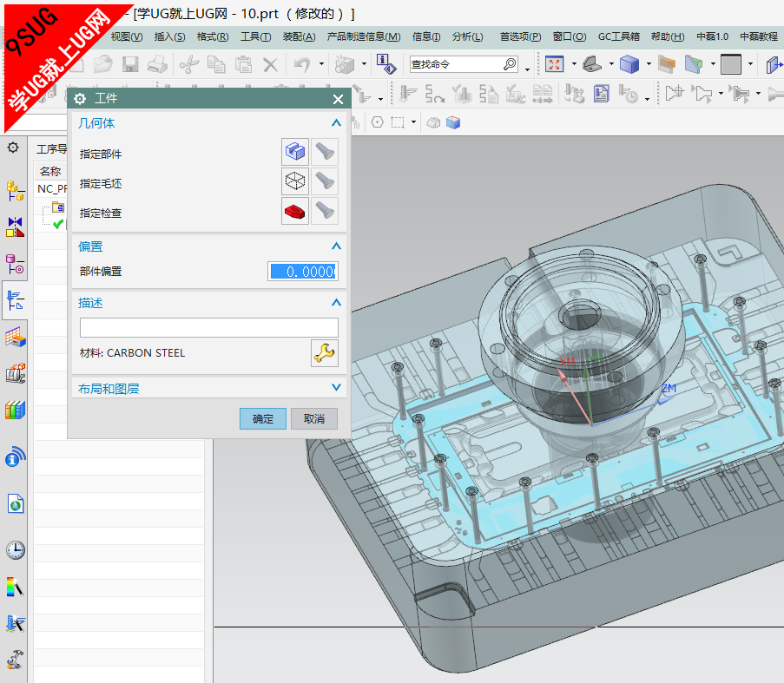Expand the 布局和图层 section
The width and height of the screenshot is (784, 683).
[336, 388]
